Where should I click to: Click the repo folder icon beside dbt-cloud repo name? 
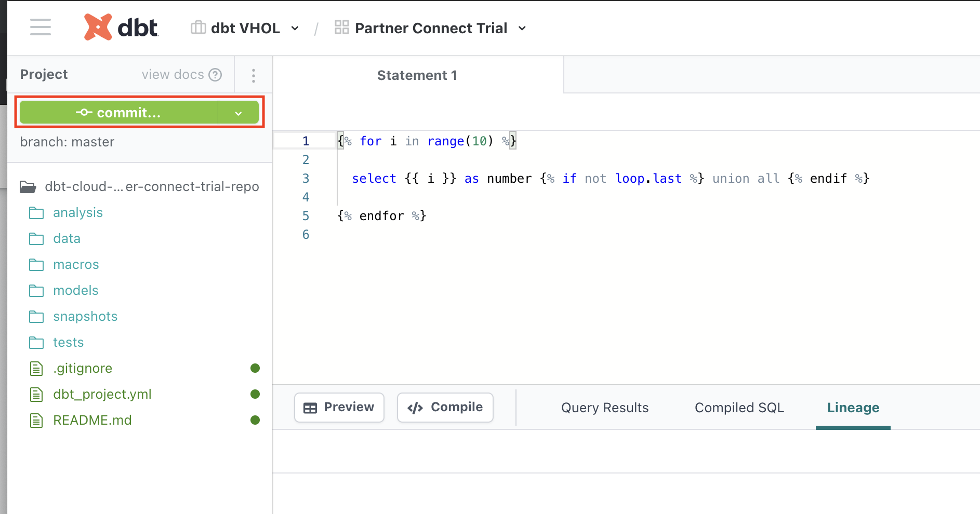click(x=28, y=186)
